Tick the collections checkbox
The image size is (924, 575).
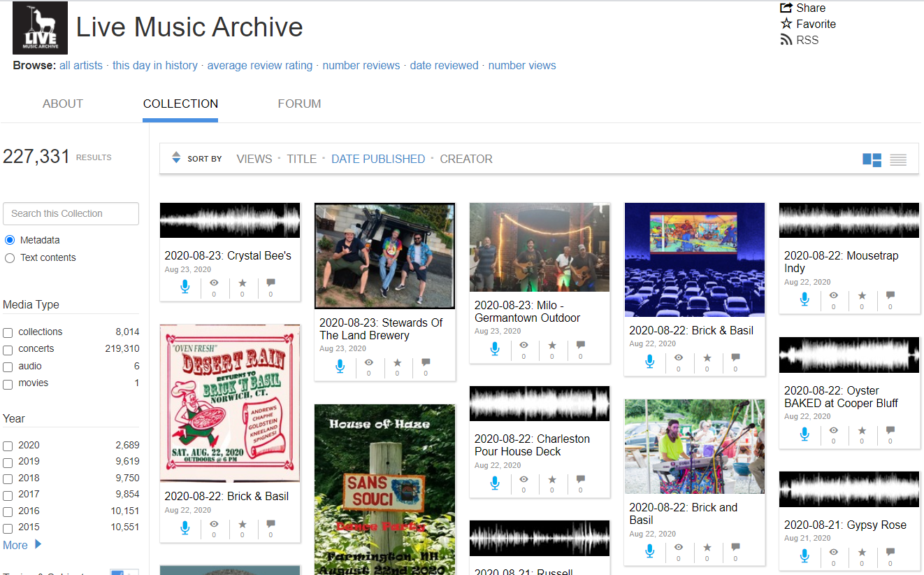8,332
